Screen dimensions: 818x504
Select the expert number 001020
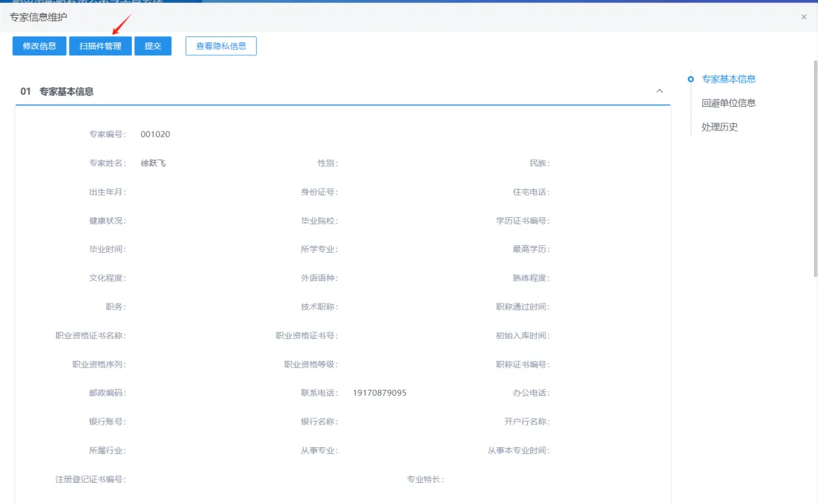[x=155, y=135]
